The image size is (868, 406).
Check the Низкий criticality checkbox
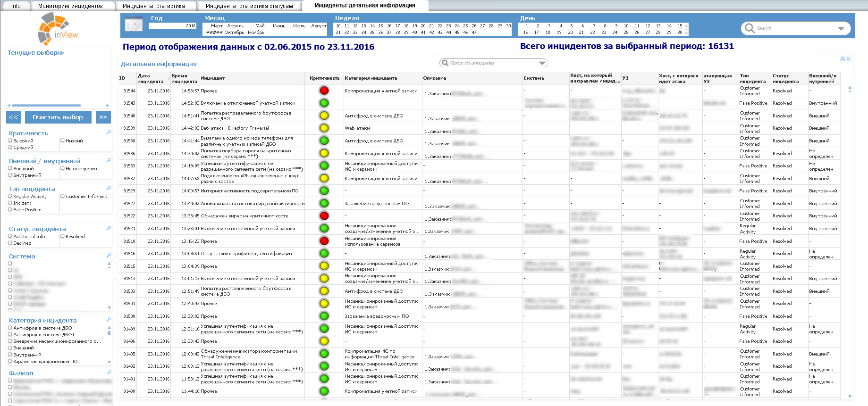coord(62,141)
